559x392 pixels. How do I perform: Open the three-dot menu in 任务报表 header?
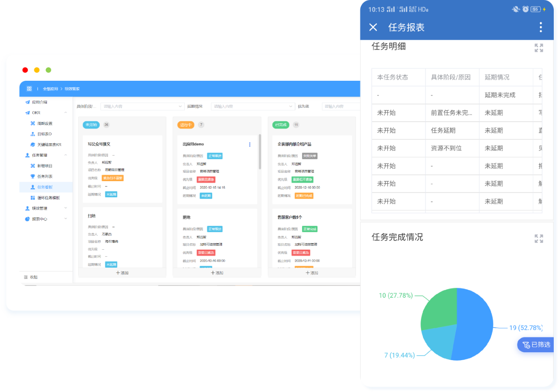(541, 27)
